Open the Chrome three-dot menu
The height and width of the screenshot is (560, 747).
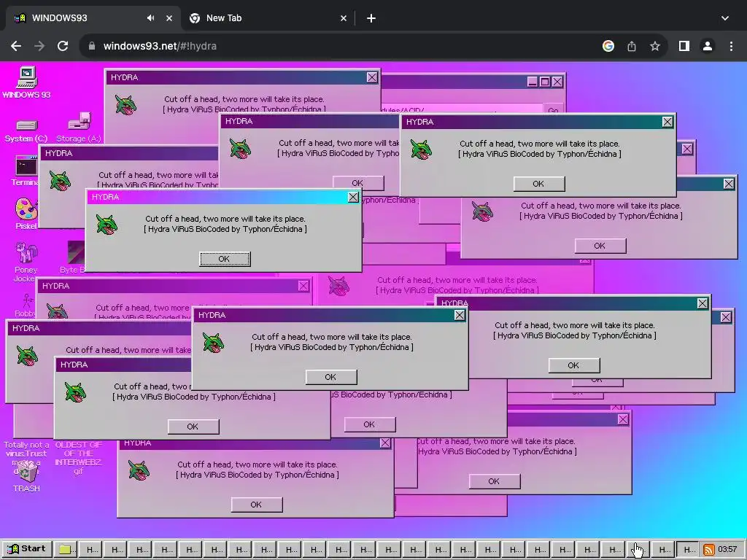731,46
